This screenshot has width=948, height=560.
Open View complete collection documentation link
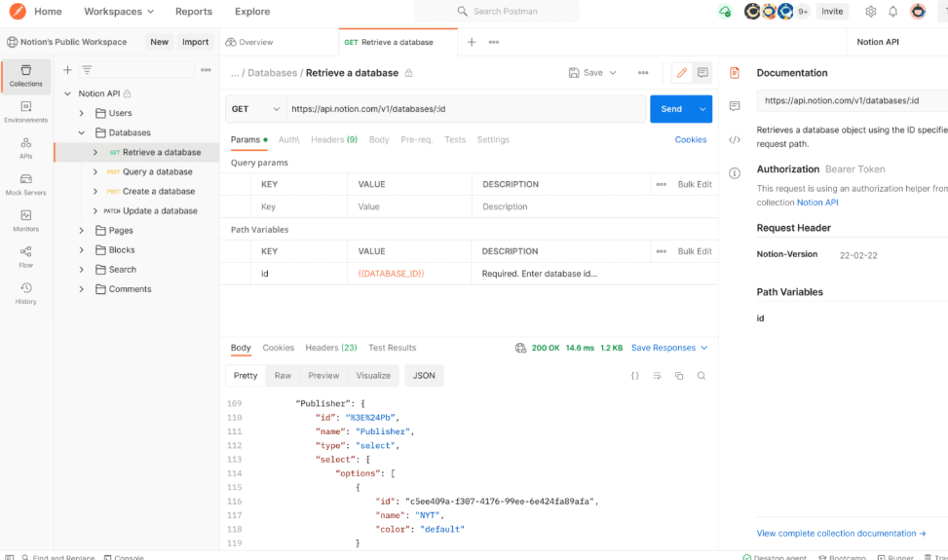click(841, 534)
